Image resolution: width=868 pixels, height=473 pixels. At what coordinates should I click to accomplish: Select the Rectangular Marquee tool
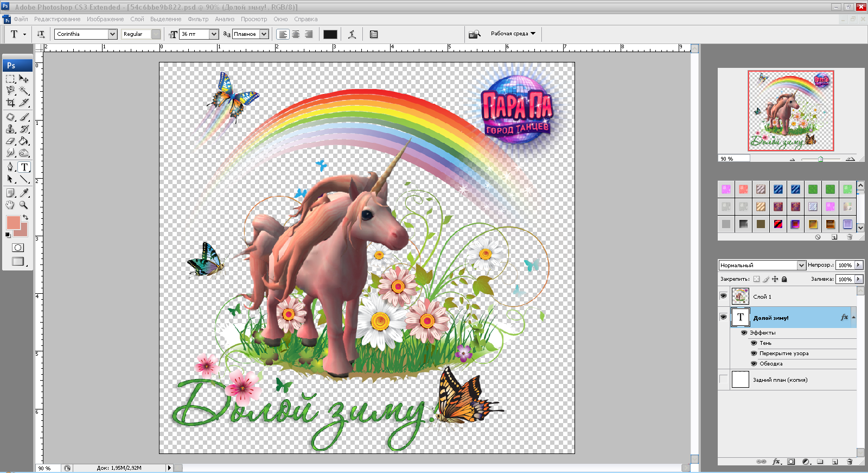(x=10, y=79)
